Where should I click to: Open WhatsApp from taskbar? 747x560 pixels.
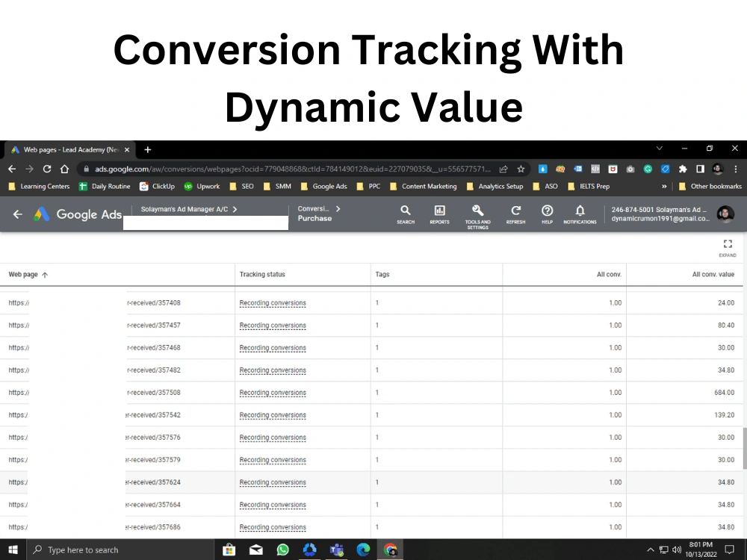282,550
